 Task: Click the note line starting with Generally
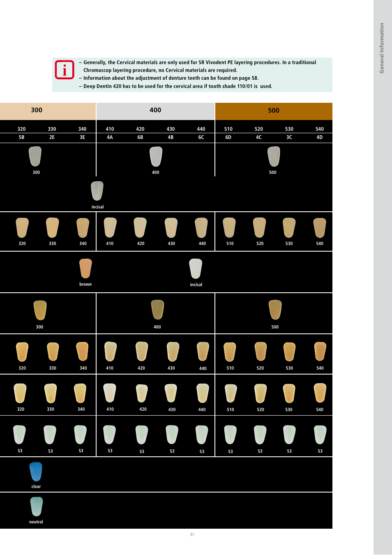198,62
